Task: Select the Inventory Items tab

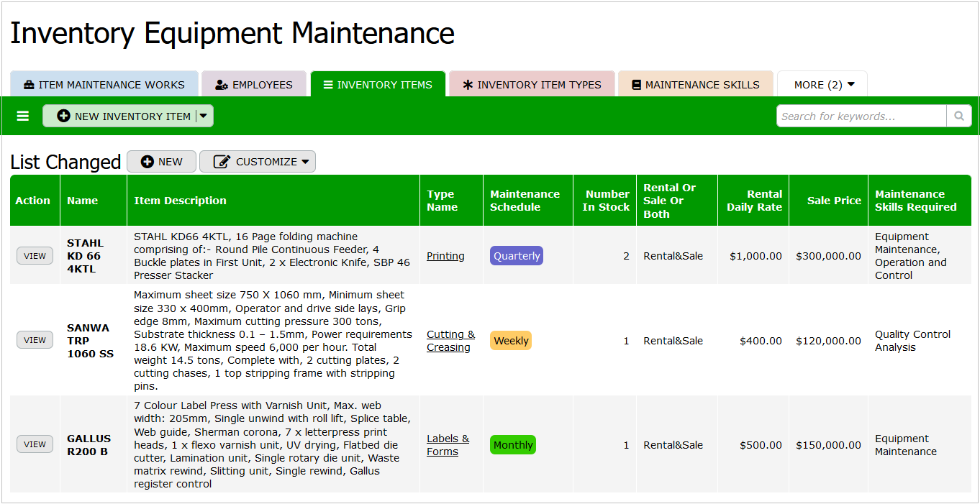Action: [x=378, y=84]
